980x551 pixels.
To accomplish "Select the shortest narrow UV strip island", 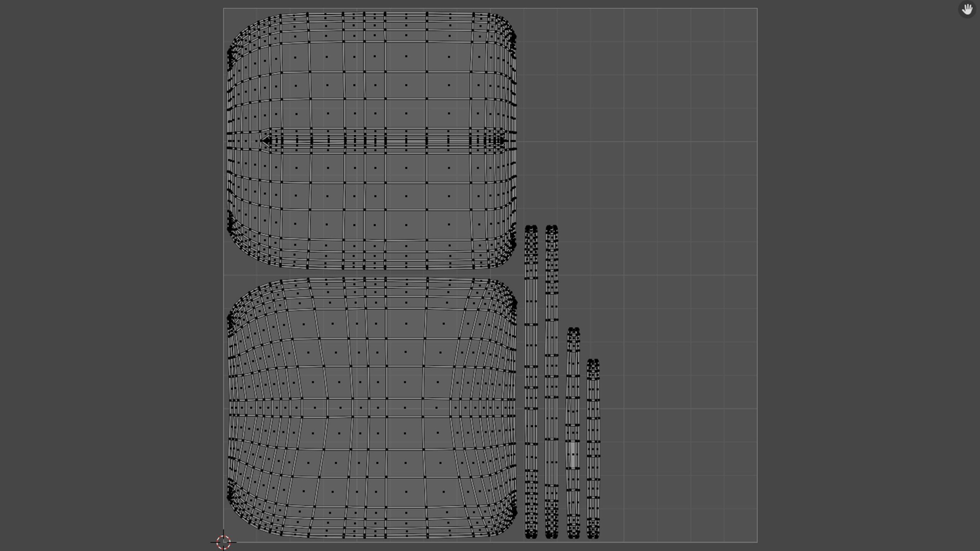I will point(593,449).
